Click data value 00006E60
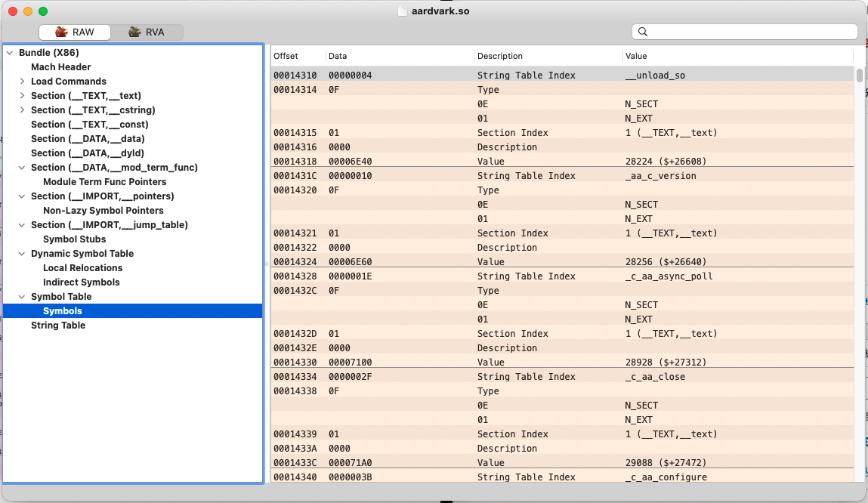This screenshot has height=503, width=868. [351, 262]
